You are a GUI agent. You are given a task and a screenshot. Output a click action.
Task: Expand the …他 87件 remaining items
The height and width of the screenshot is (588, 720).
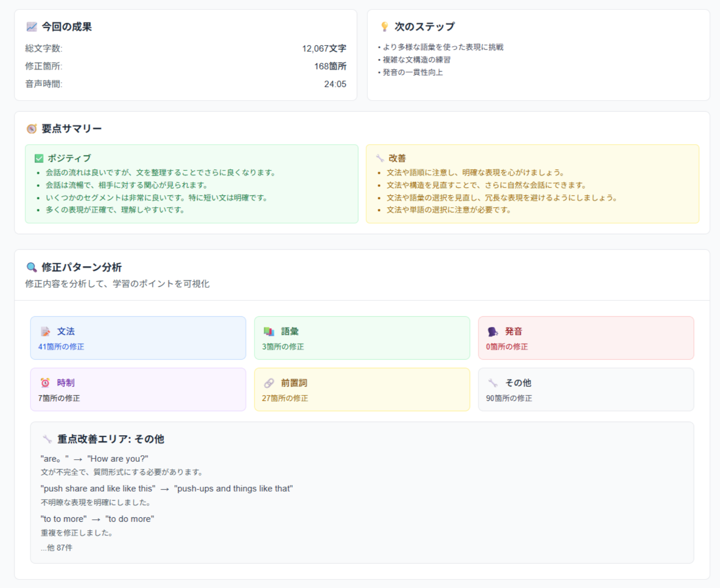(56, 548)
